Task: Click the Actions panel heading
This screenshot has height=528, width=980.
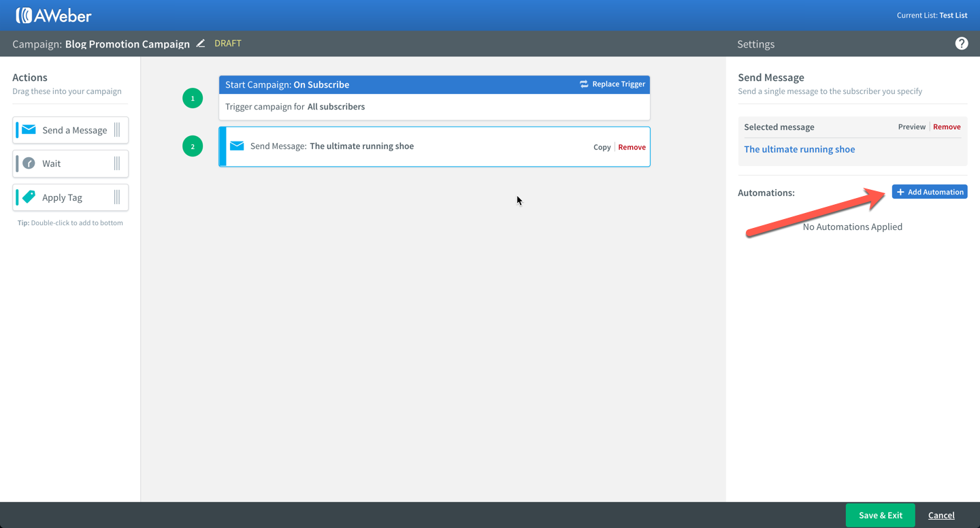Action: coord(30,78)
